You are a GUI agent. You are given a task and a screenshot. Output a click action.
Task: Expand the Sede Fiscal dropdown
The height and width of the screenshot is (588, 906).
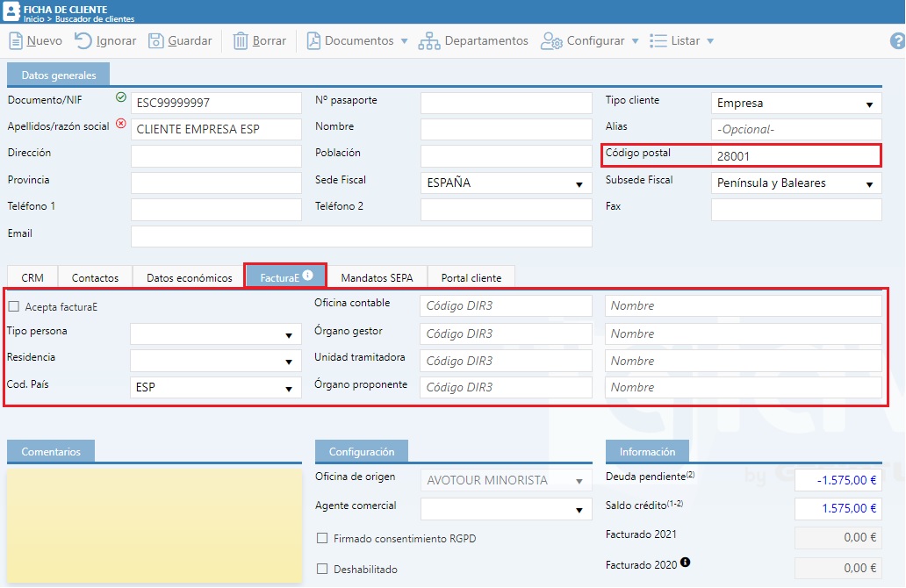pos(506,183)
